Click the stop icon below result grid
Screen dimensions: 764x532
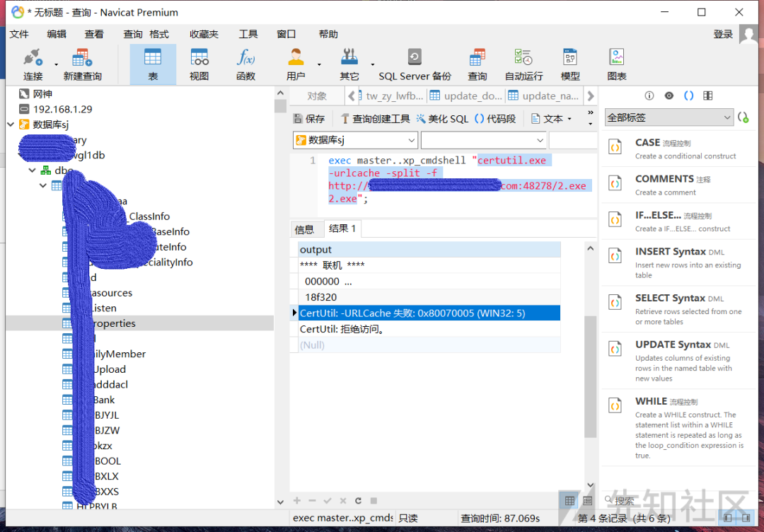point(374,501)
